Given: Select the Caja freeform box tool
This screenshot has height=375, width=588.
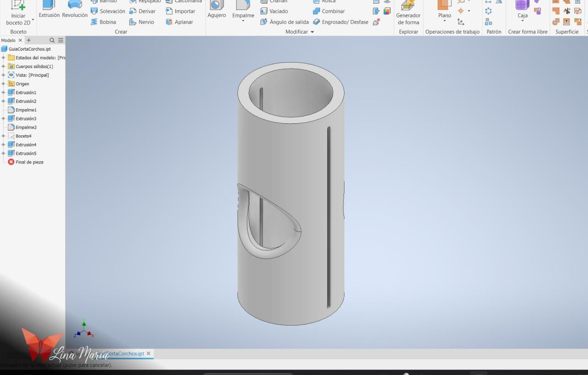Looking at the screenshot, I should 523,10.
